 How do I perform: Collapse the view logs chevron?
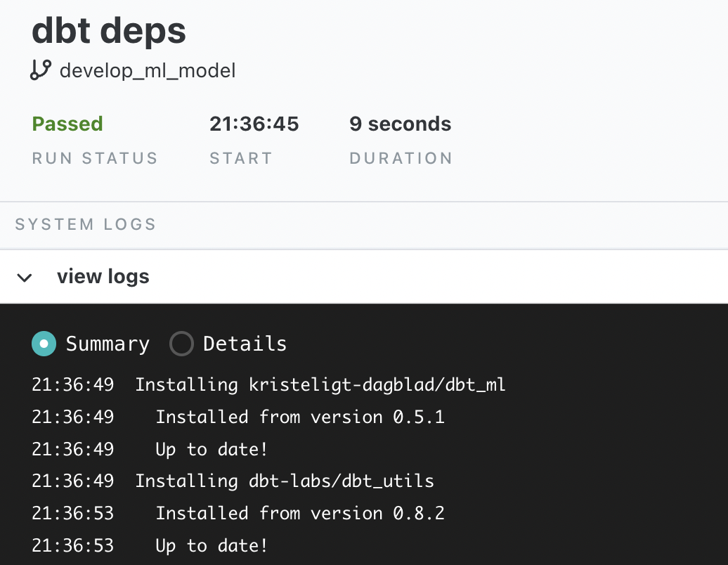click(24, 278)
